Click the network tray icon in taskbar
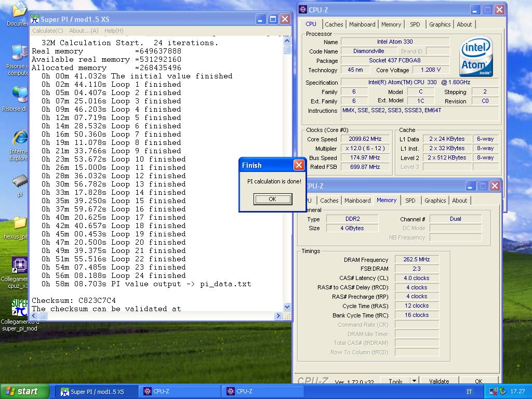 pyautogui.click(x=494, y=392)
